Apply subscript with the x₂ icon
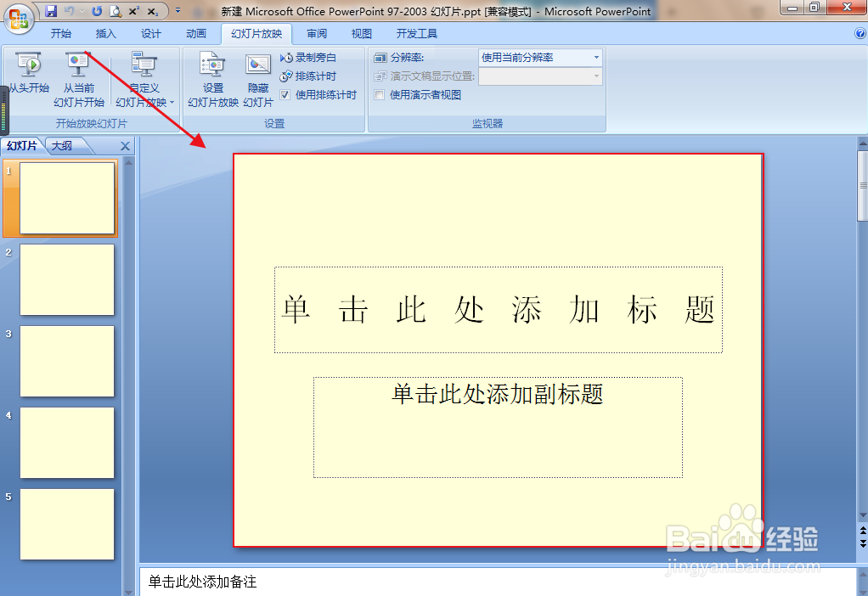 point(153,11)
